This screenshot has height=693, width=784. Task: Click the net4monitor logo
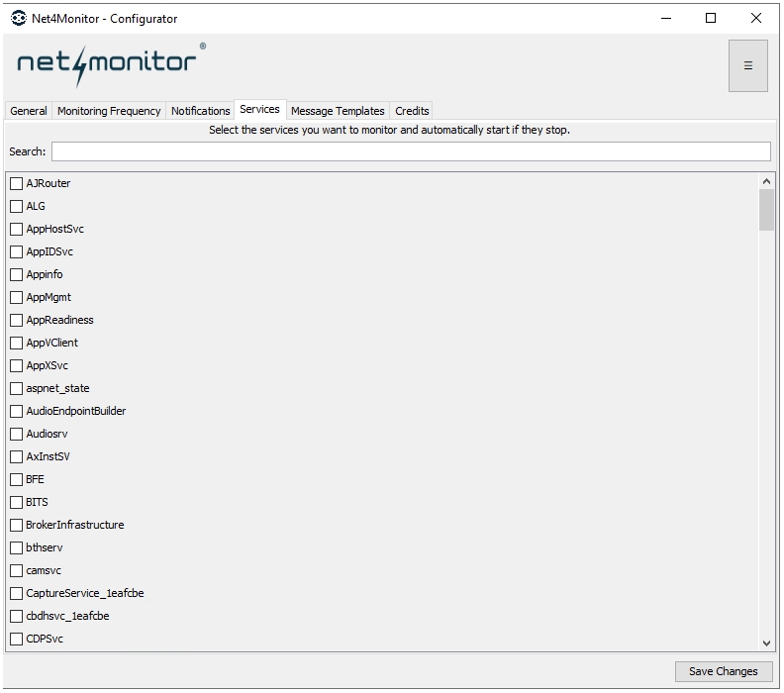(x=112, y=64)
